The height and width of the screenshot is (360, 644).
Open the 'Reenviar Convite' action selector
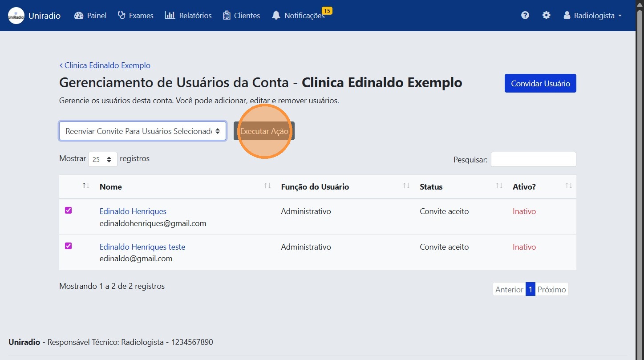142,131
